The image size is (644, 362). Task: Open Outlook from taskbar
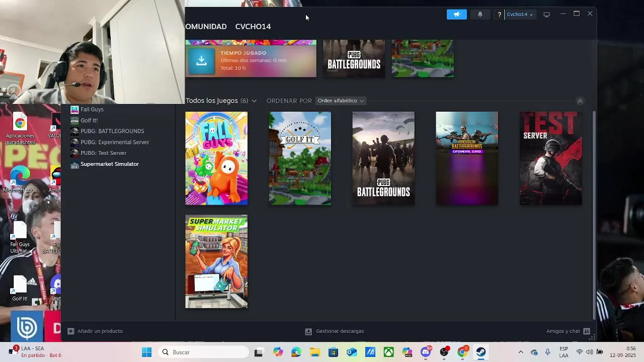pyautogui.click(x=352, y=352)
